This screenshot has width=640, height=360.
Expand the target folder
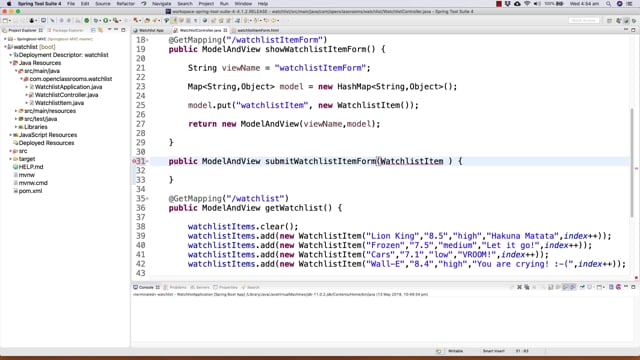11,159
